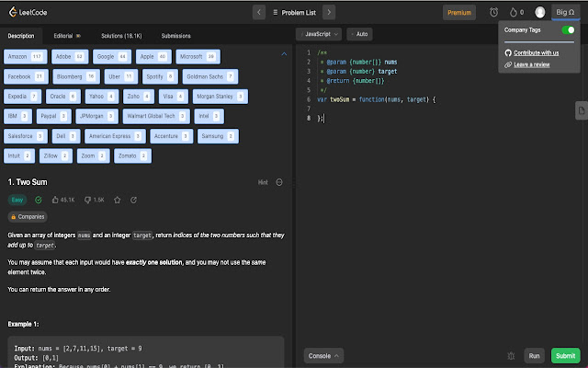Screen dimensions: 588x368
Task: Select the Zomato company tag
Action: click(132, 155)
